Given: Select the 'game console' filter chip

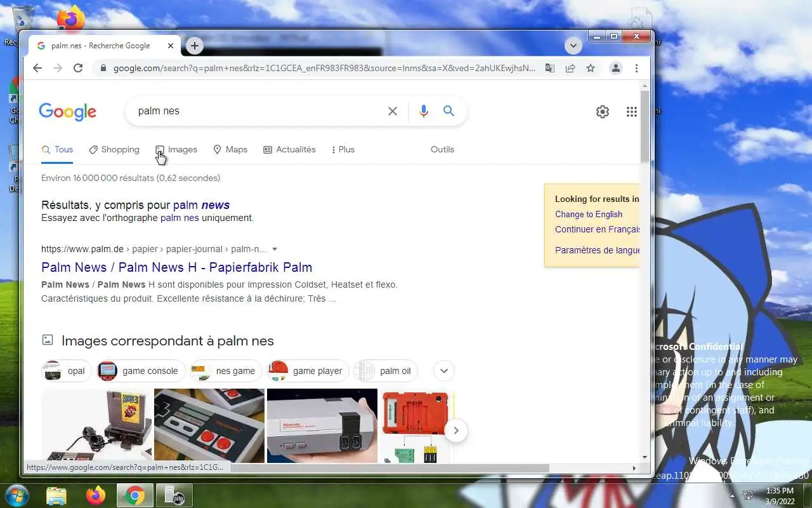Looking at the screenshot, I should [x=141, y=371].
